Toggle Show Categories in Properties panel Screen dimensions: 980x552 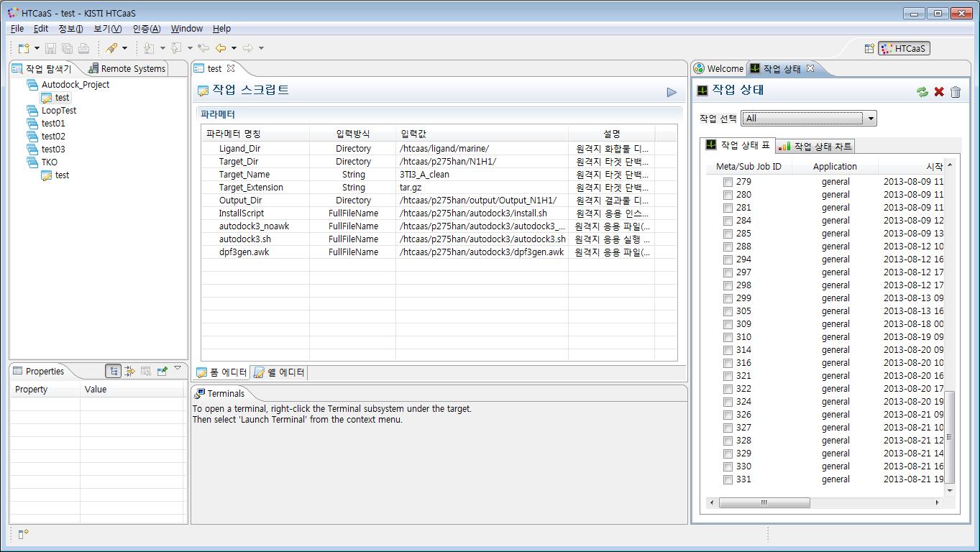tap(113, 371)
